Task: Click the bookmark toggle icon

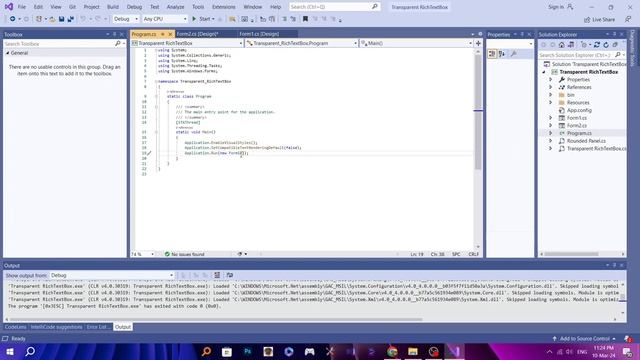Action: pyautogui.click(x=305, y=19)
